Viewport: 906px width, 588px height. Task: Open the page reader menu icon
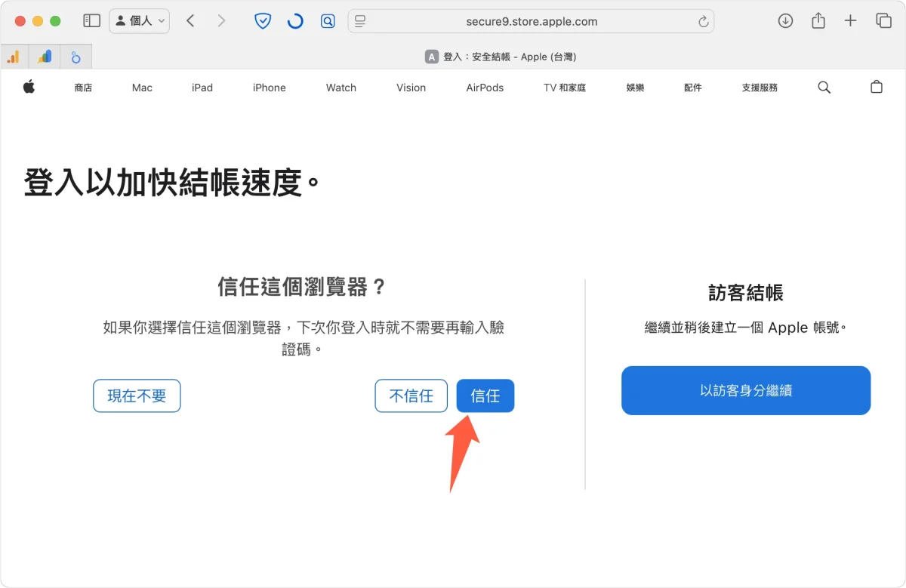point(360,21)
